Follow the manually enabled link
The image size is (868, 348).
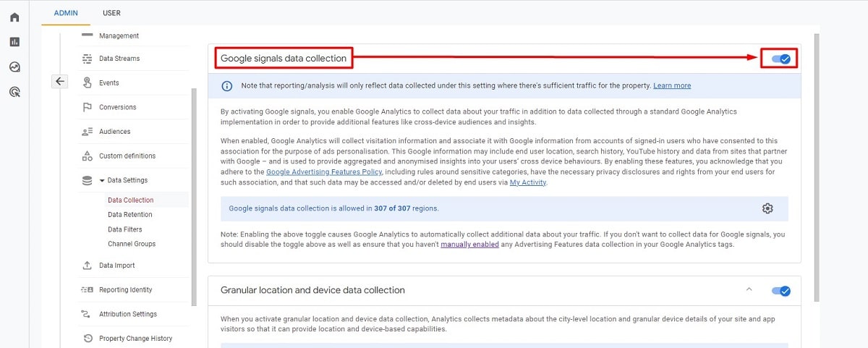pyautogui.click(x=470, y=245)
